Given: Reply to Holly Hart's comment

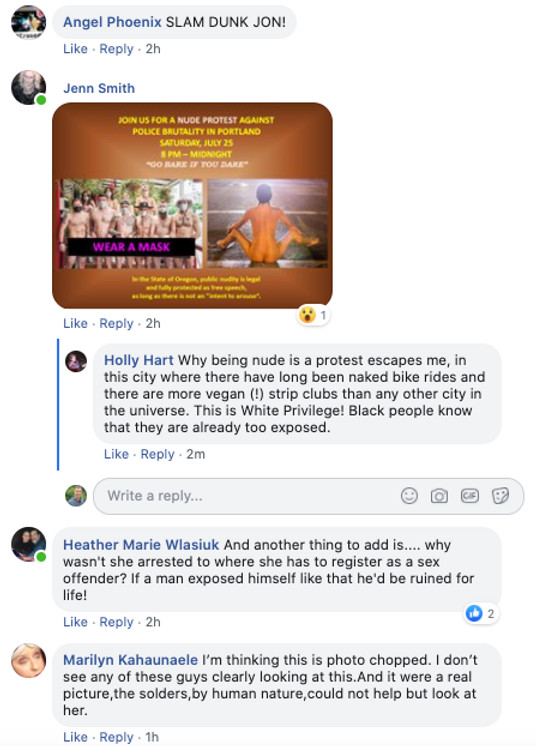Looking at the screenshot, I should 157,454.
